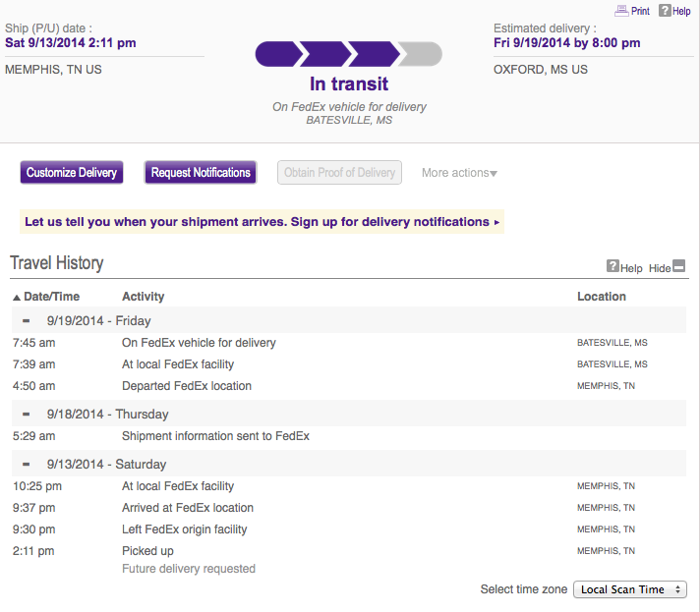Click the Print printer icon
The height and width of the screenshot is (612, 700).
pyautogui.click(x=621, y=11)
